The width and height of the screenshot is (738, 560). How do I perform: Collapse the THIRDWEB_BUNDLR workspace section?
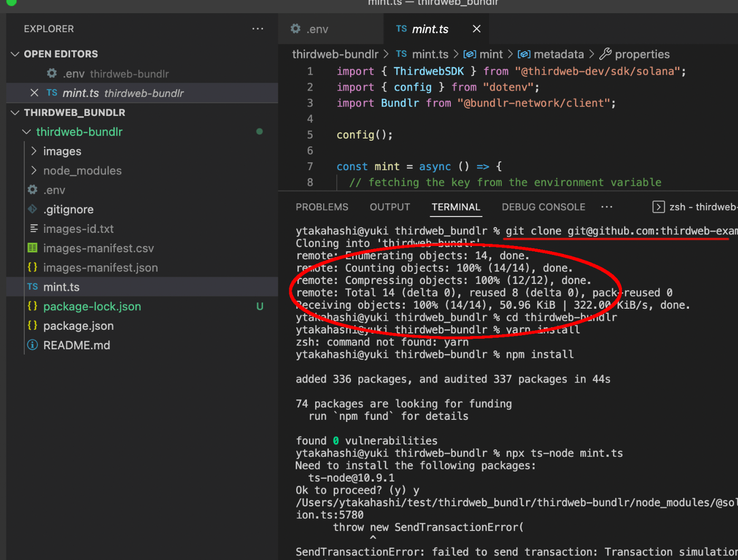(15, 112)
